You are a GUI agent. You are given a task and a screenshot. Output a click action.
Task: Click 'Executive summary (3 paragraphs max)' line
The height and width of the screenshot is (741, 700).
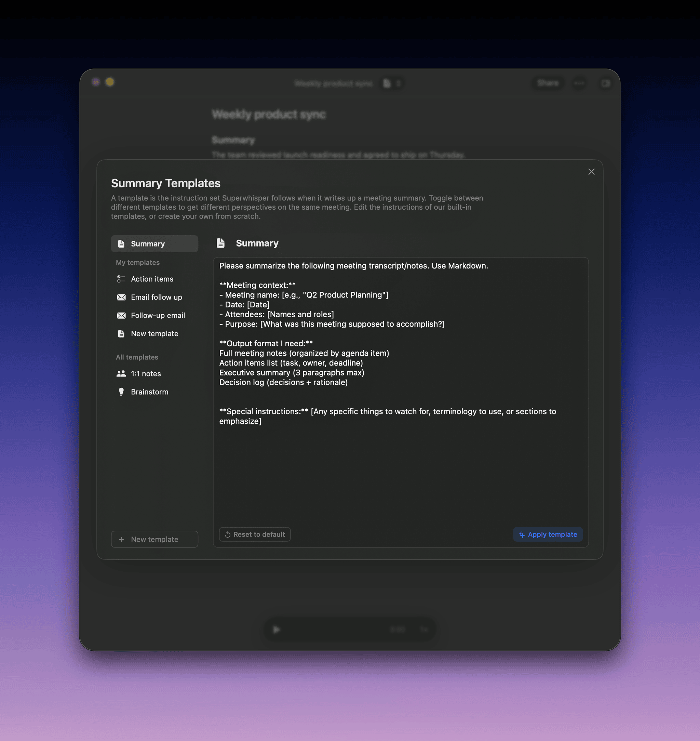(x=292, y=373)
